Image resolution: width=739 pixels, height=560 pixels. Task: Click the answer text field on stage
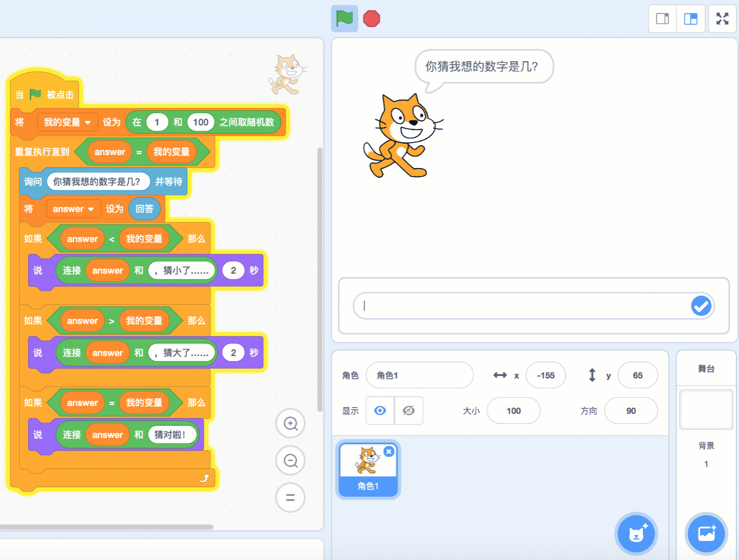click(x=534, y=306)
